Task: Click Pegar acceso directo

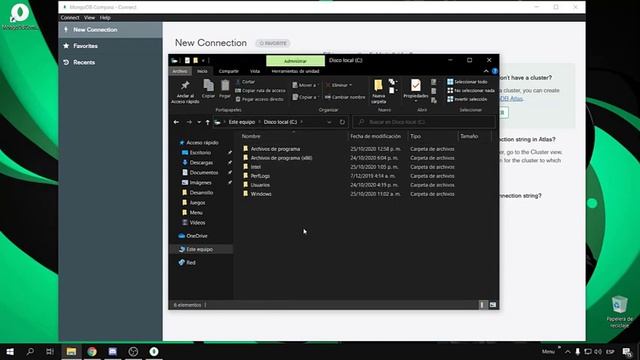Action: tap(260, 99)
